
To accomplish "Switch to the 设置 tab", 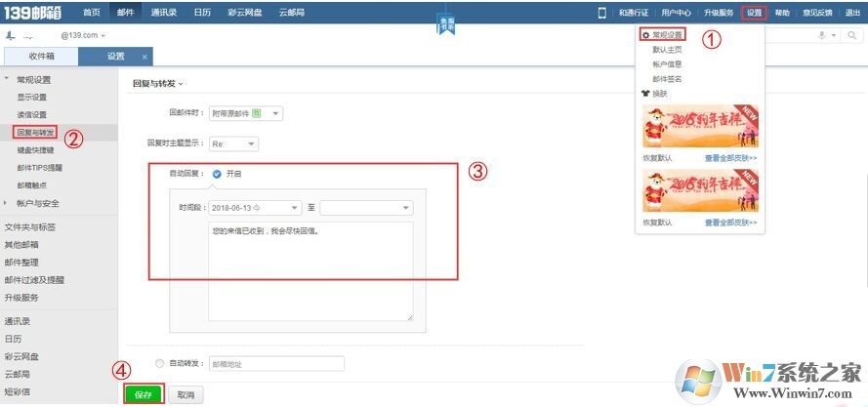I will [x=115, y=57].
